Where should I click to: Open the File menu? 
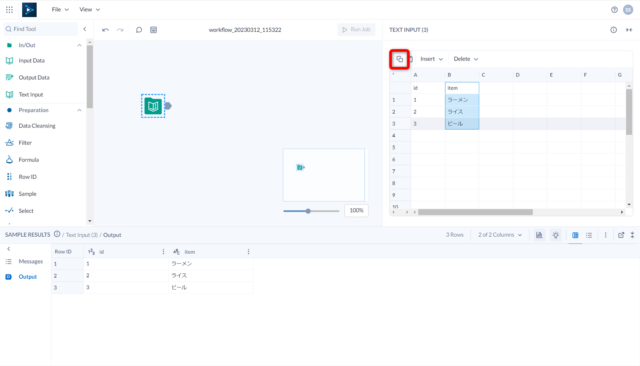60,9
